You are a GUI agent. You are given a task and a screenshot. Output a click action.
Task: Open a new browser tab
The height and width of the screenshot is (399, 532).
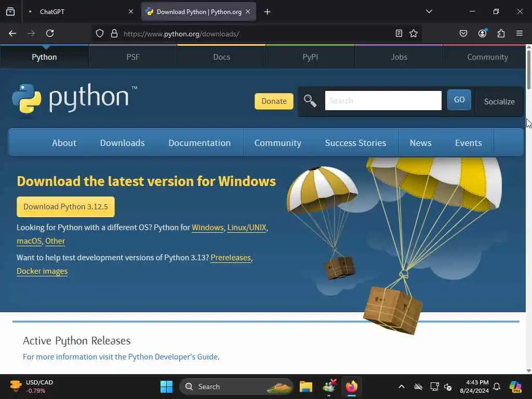click(x=268, y=12)
